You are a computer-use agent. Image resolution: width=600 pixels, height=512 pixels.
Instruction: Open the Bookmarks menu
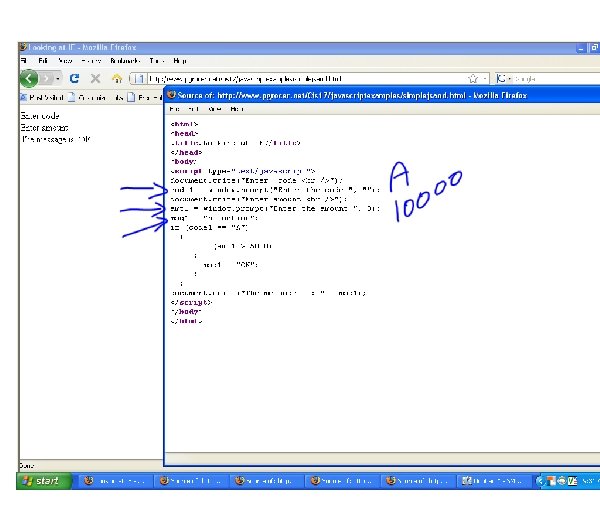point(125,61)
